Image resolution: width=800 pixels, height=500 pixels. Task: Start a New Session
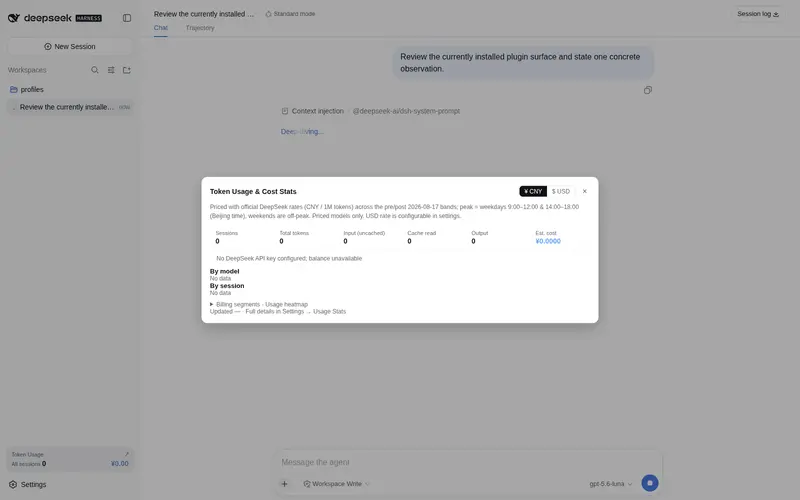pos(70,46)
